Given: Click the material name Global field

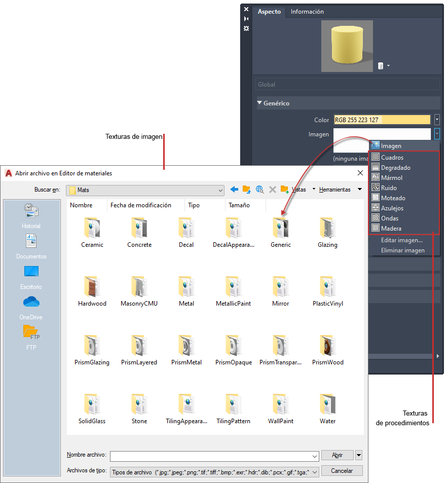Looking at the screenshot, I should (347, 85).
